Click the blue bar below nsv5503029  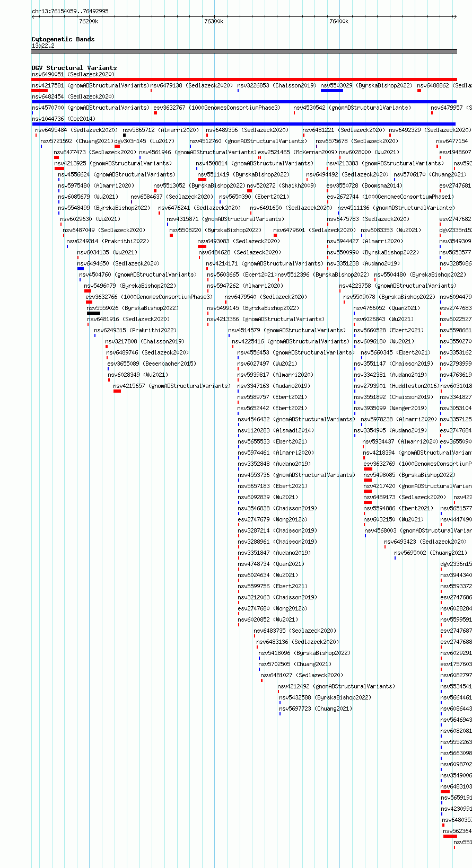coord(332,91)
